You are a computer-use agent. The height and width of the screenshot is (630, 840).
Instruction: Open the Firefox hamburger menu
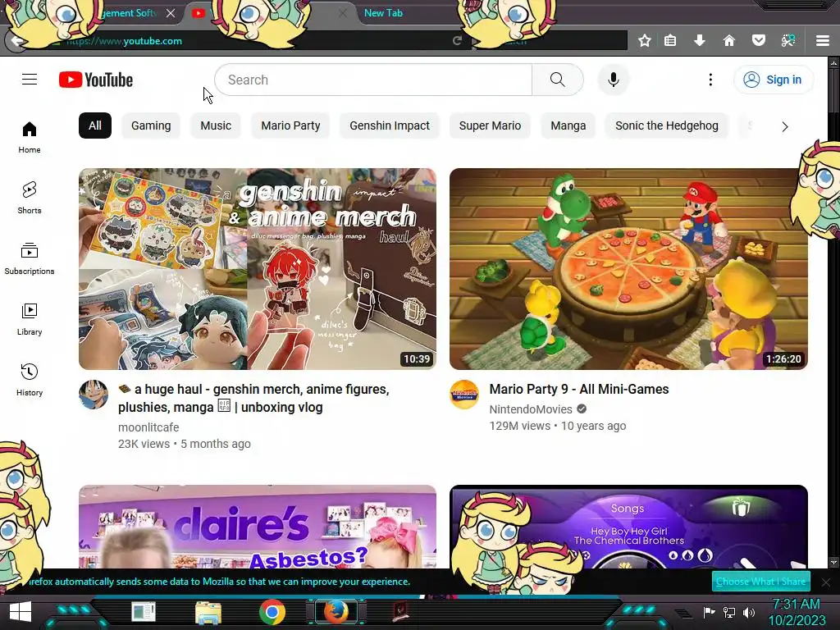pos(823,41)
